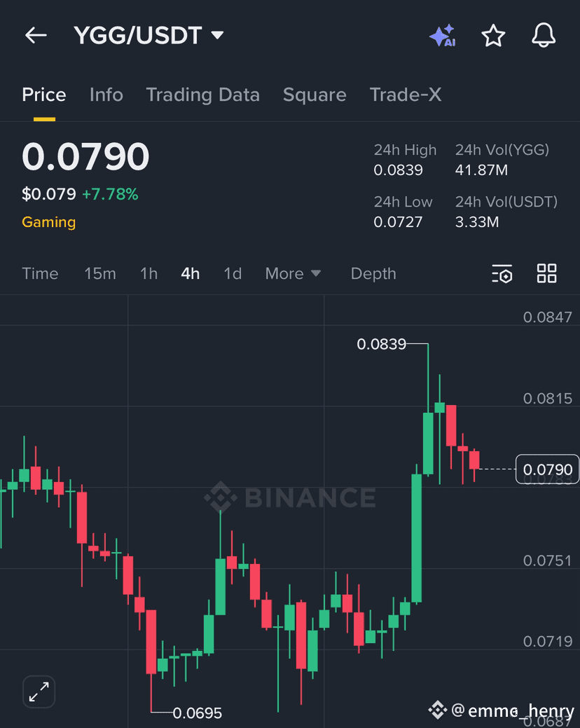Switch to Depth chart view
Viewport: 580px width, 728px height.
coord(373,273)
